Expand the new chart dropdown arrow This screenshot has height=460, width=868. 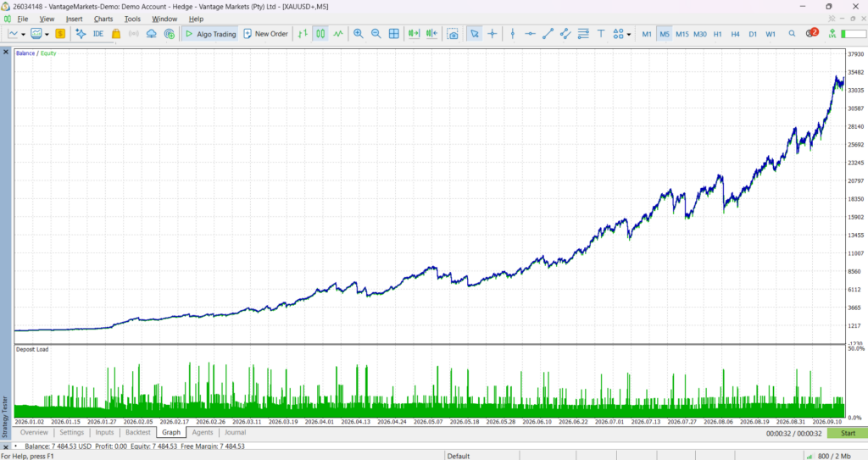point(23,35)
